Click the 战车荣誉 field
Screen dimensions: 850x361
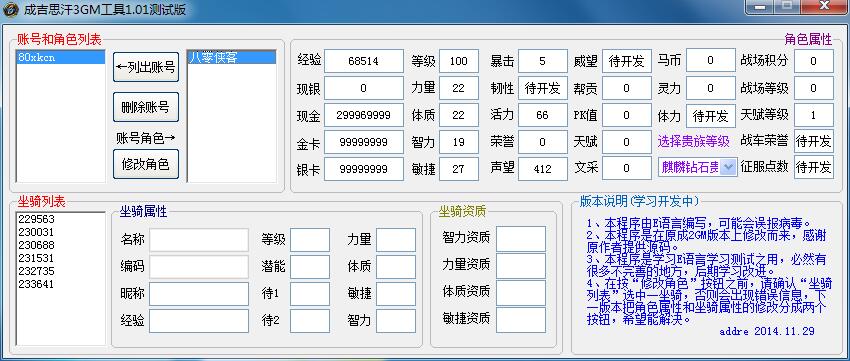[x=814, y=141]
